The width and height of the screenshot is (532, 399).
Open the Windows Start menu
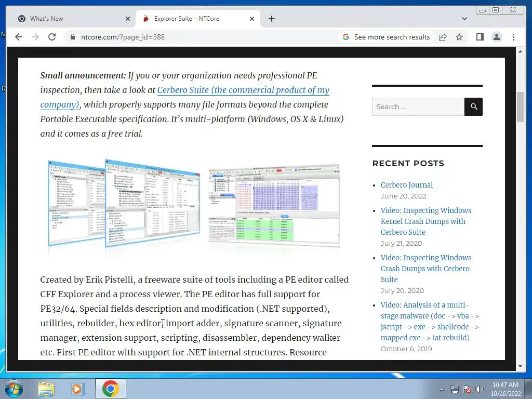pos(14,389)
